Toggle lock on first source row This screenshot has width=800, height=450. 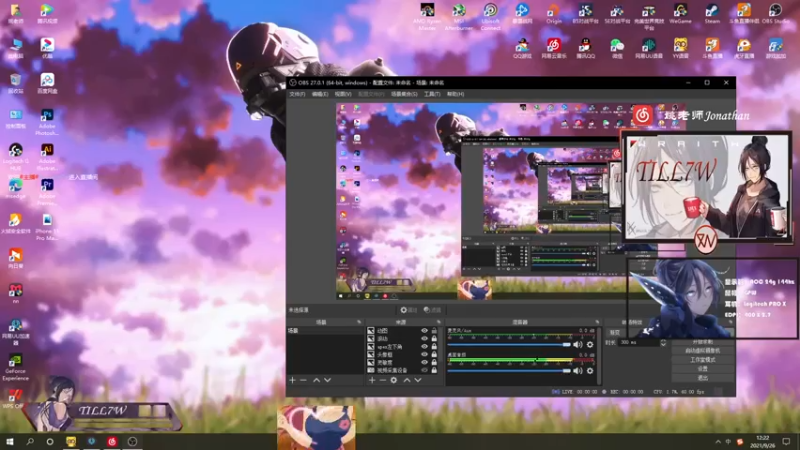pos(434,331)
